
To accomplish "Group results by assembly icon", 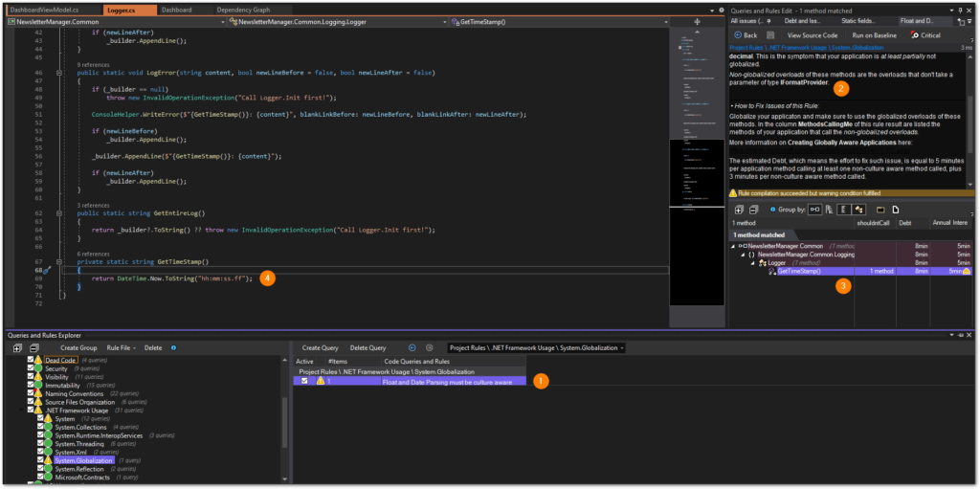I will click(x=815, y=210).
